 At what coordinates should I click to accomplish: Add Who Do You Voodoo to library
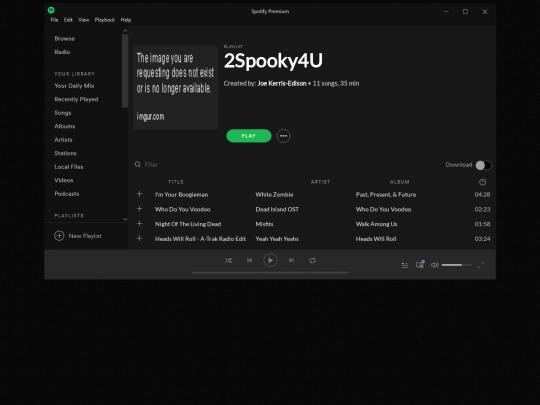139,209
